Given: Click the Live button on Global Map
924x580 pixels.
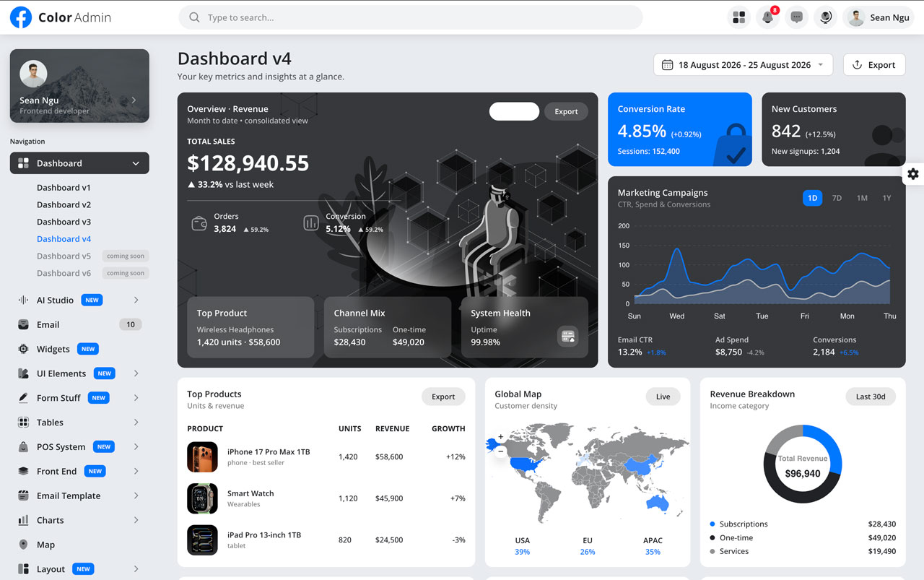Looking at the screenshot, I should point(663,397).
